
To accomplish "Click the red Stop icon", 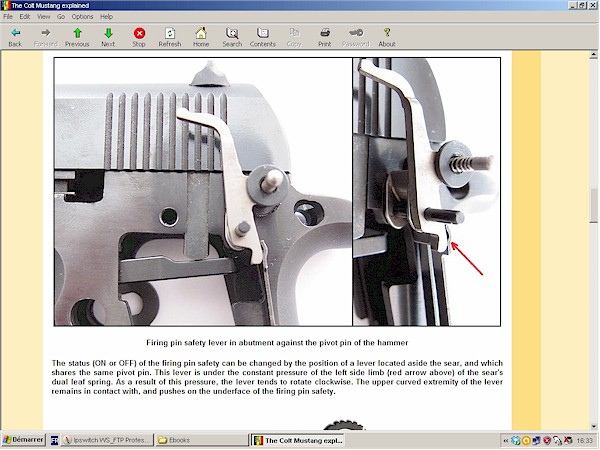I will point(139,33).
